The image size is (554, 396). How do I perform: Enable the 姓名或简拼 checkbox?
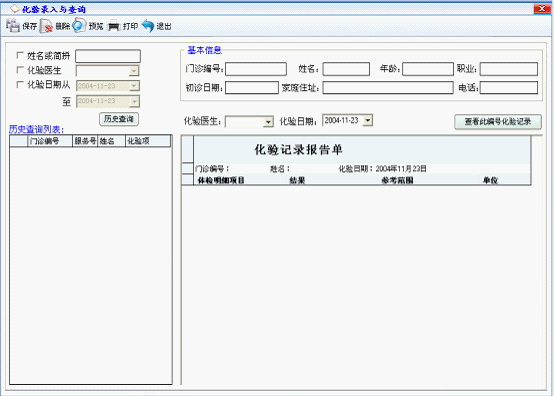(20, 55)
